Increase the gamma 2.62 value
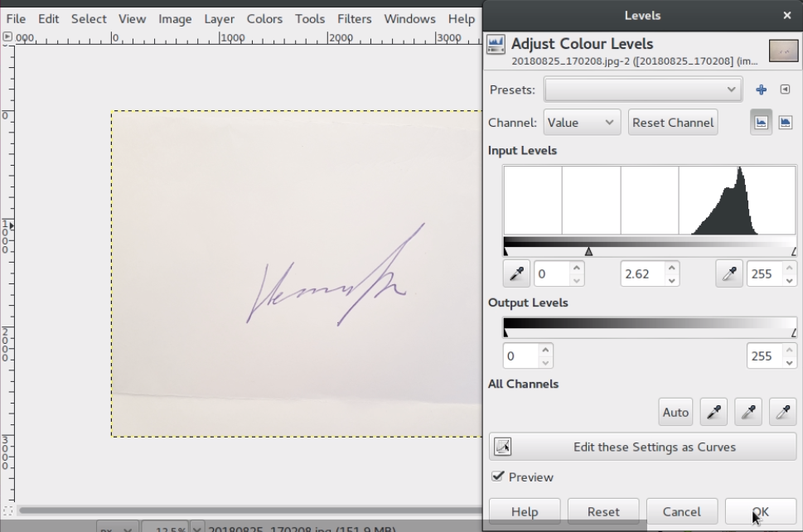The image size is (803, 532). 672,268
